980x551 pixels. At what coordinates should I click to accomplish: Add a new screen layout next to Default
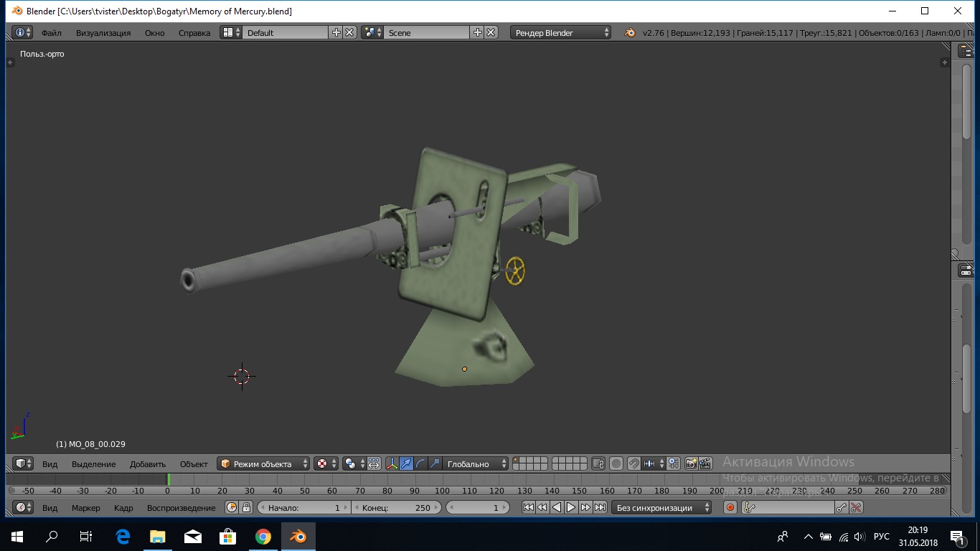coord(336,32)
